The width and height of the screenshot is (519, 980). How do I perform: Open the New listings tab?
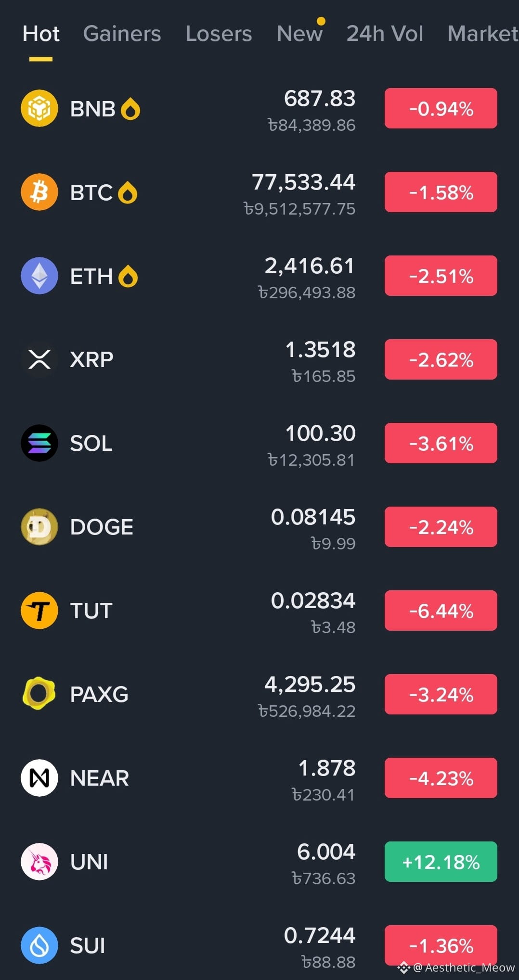point(299,34)
